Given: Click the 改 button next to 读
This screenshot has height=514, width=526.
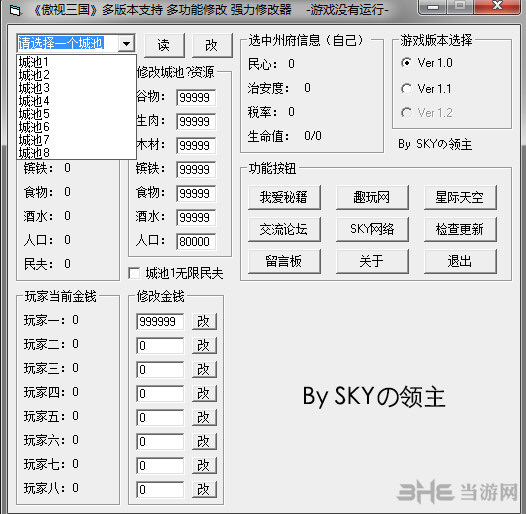Looking at the screenshot, I should [x=212, y=45].
